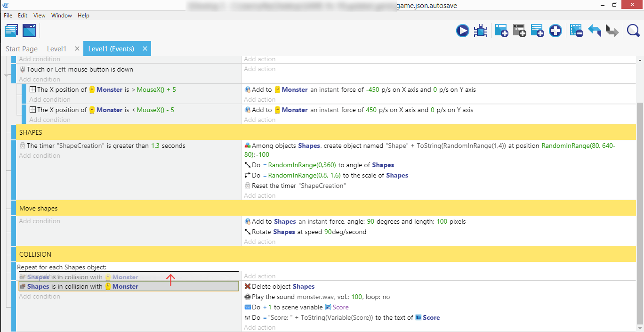Collapse the mouse button event sub-events
644x332 pixels.
click(6, 75)
